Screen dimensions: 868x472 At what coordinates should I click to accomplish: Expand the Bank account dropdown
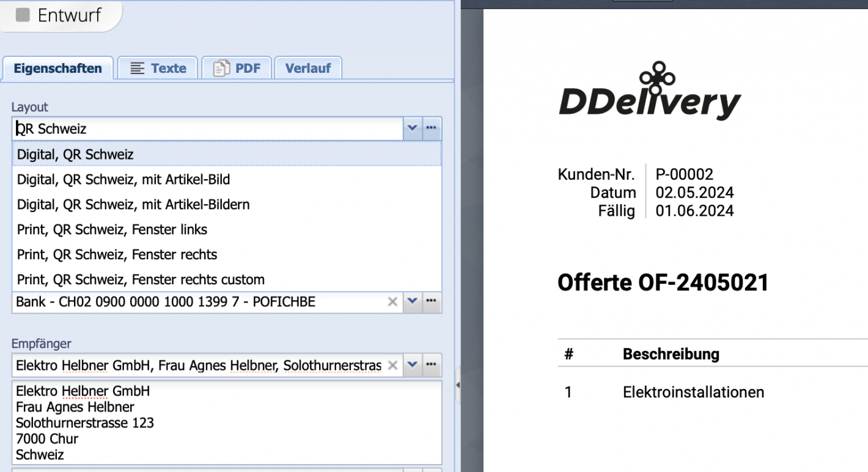click(x=412, y=301)
